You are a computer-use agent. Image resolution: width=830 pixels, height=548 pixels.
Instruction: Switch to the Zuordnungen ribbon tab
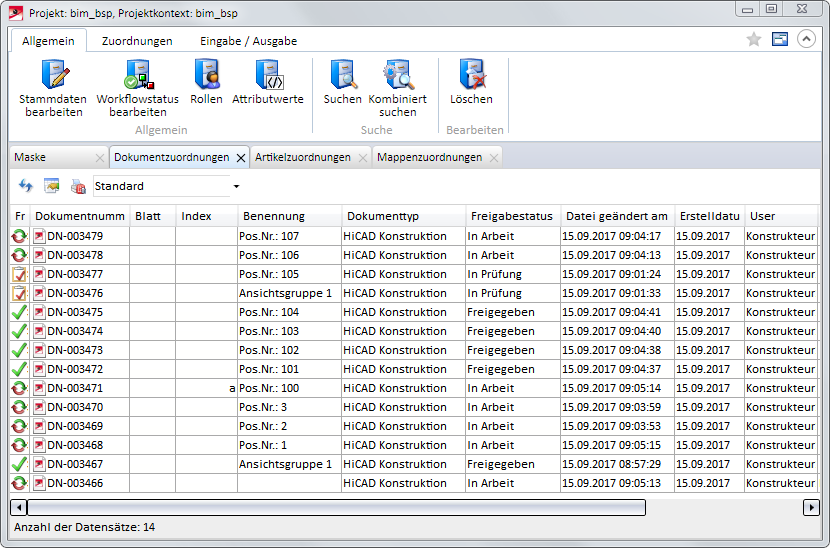click(x=137, y=41)
